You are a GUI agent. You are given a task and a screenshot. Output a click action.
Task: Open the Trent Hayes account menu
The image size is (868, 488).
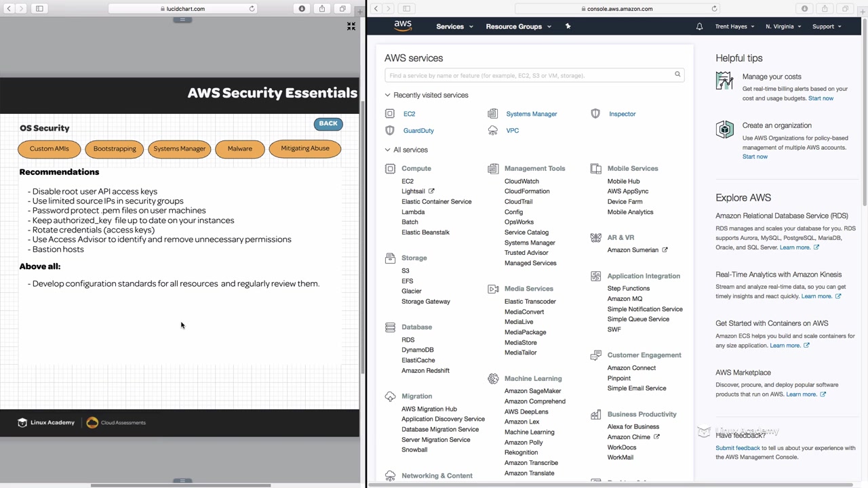pos(734,26)
